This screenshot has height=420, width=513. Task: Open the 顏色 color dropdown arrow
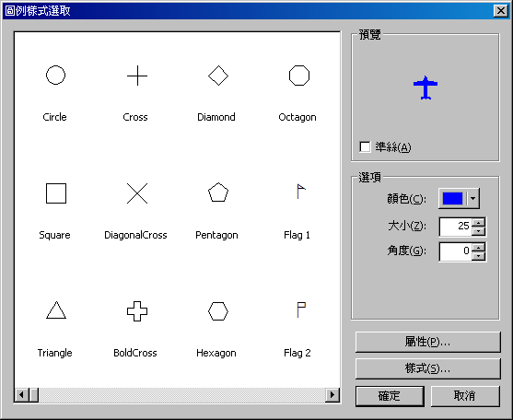pyautogui.click(x=472, y=198)
